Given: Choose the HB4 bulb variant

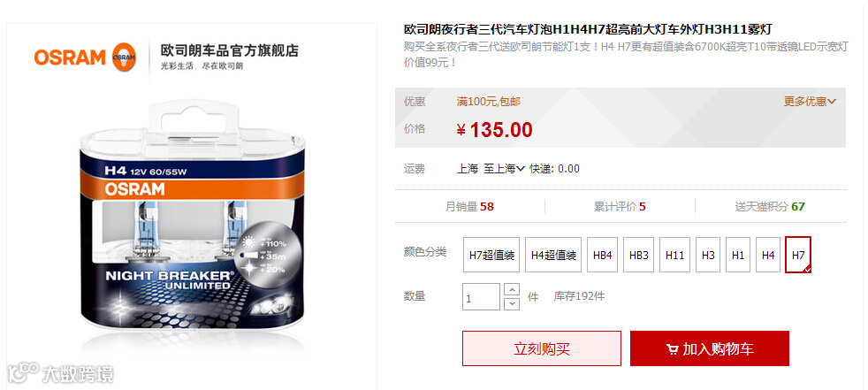Looking at the screenshot, I should click(x=602, y=255).
